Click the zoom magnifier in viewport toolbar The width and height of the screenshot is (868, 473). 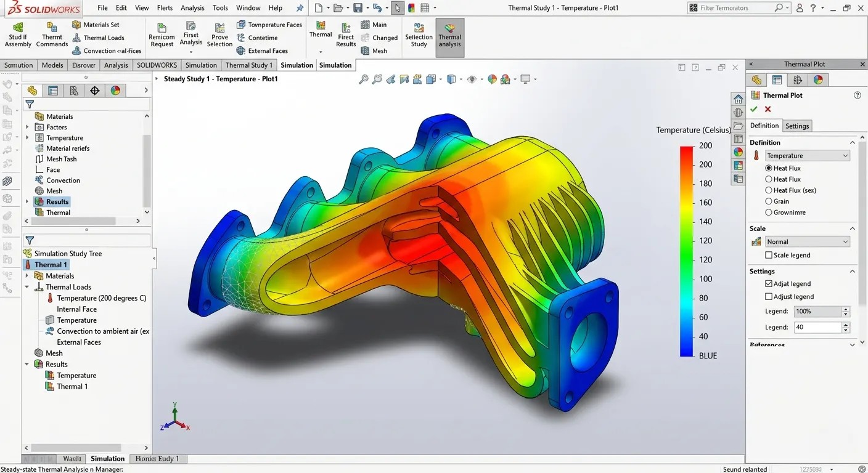click(364, 79)
